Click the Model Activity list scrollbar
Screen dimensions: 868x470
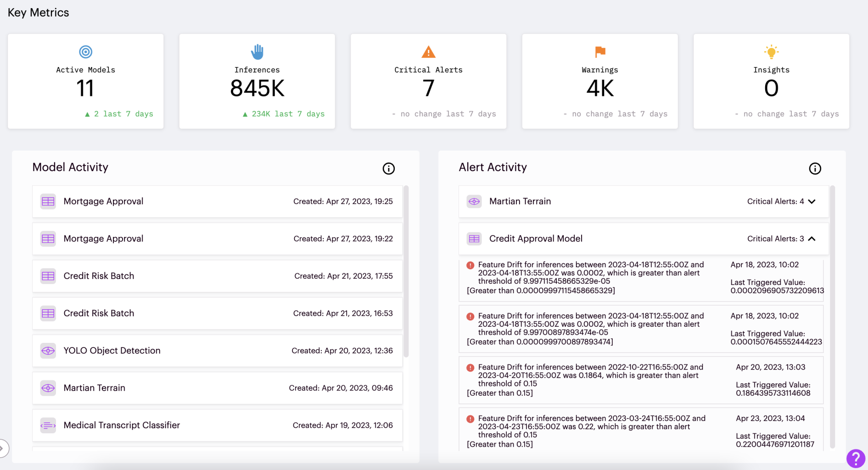(x=406, y=271)
